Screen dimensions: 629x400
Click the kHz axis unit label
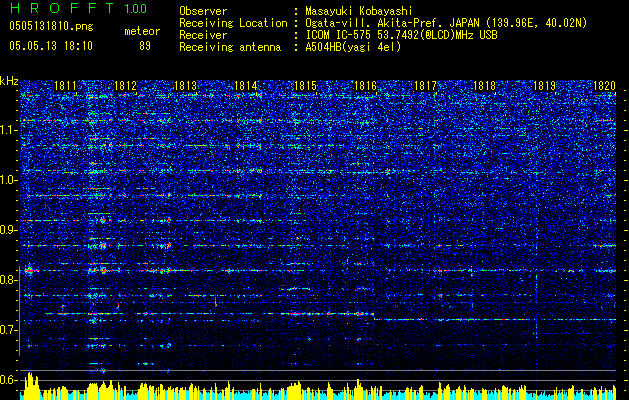[9, 81]
